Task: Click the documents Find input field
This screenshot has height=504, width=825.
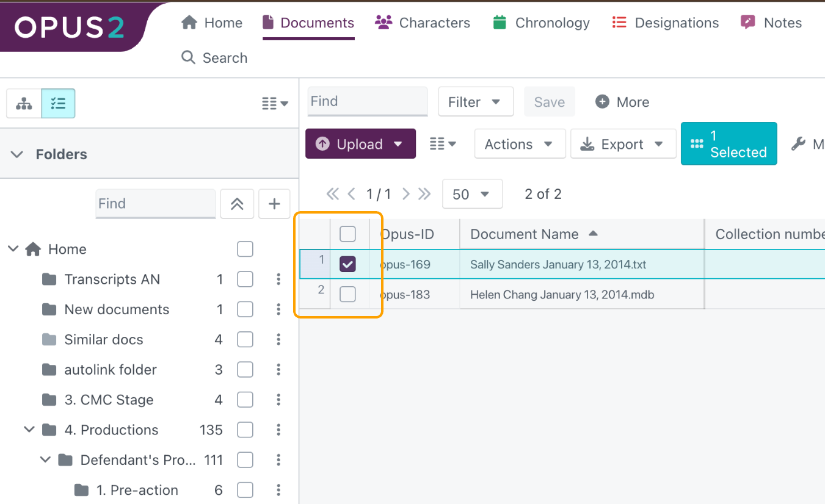Action: tap(368, 101)
